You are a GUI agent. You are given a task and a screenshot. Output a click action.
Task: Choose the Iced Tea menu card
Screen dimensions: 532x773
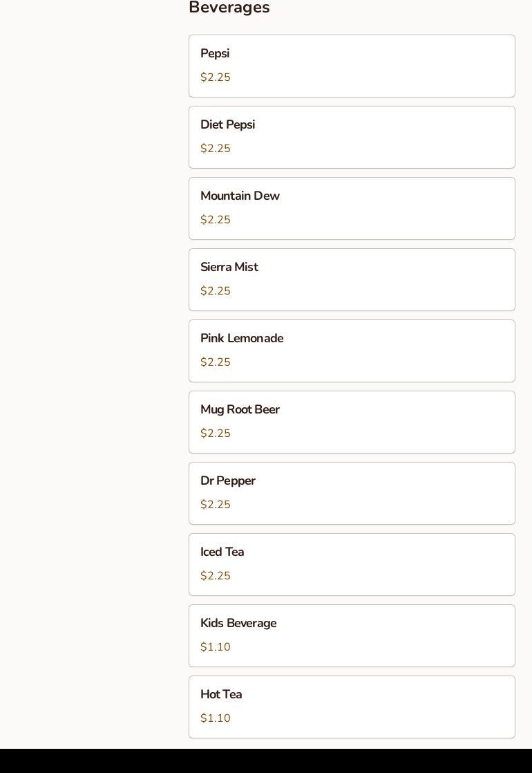[x=352, y=564]
